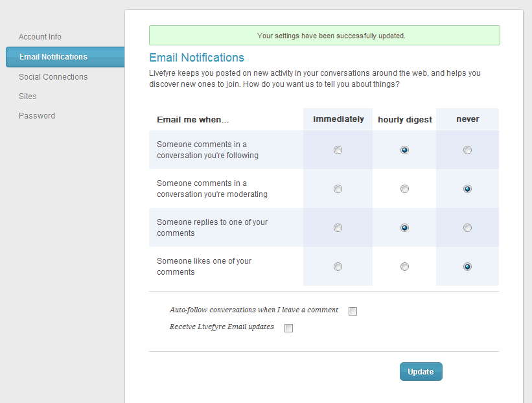Set comment likes to immediately
The height and width of the screenshot is (403, 532).
(338, 267)
